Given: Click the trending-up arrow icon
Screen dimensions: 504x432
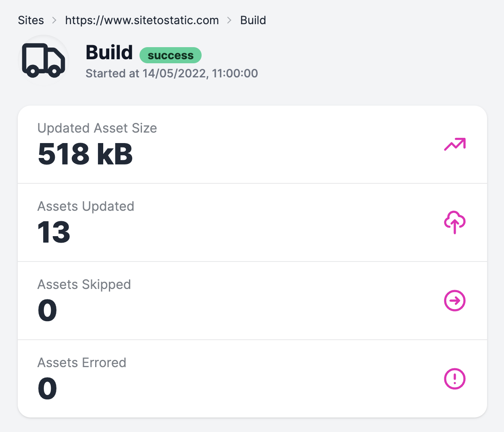Looking at the screenshot, I should [x=454, y=144].
